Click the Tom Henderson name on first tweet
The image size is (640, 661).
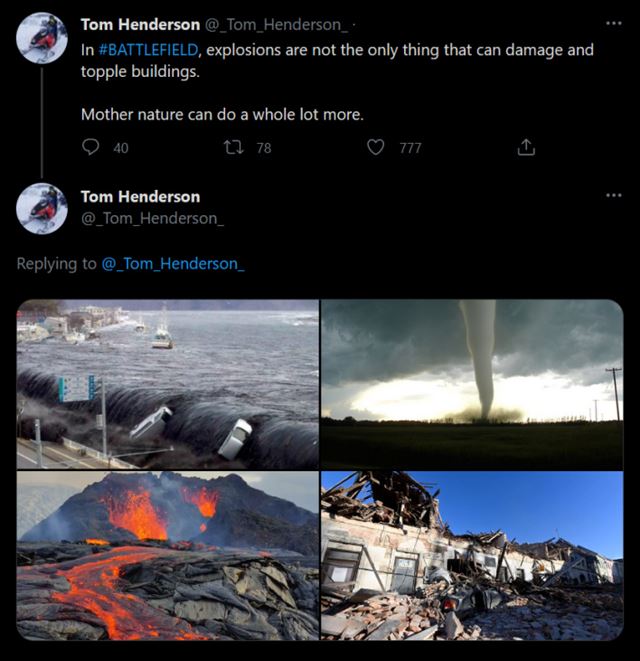140,24
